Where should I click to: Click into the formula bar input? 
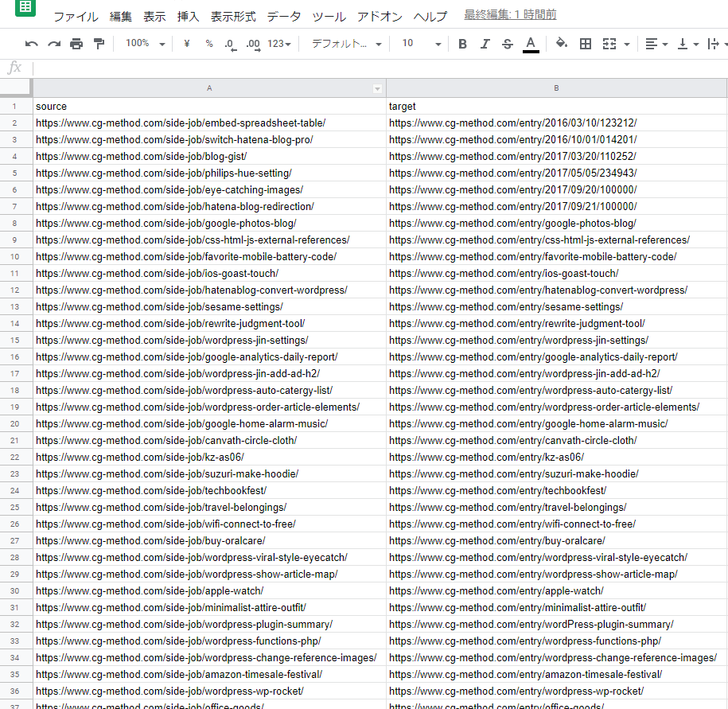point(380,68)
